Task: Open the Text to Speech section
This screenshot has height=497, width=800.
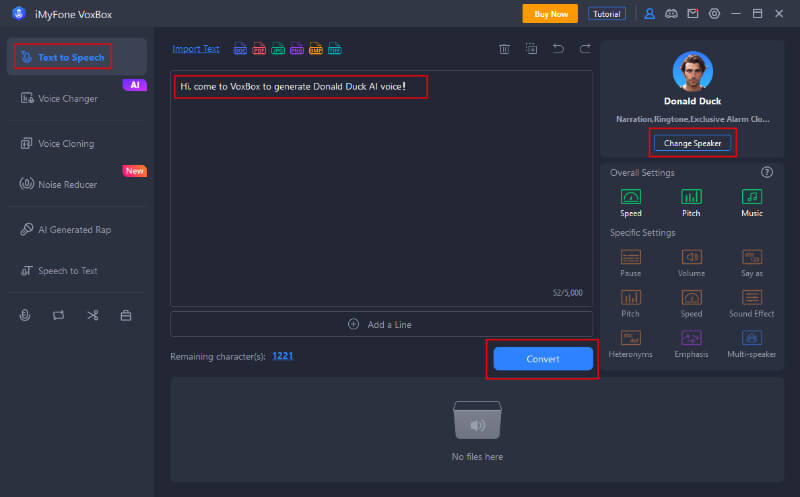Action: (x=77, y=57)
